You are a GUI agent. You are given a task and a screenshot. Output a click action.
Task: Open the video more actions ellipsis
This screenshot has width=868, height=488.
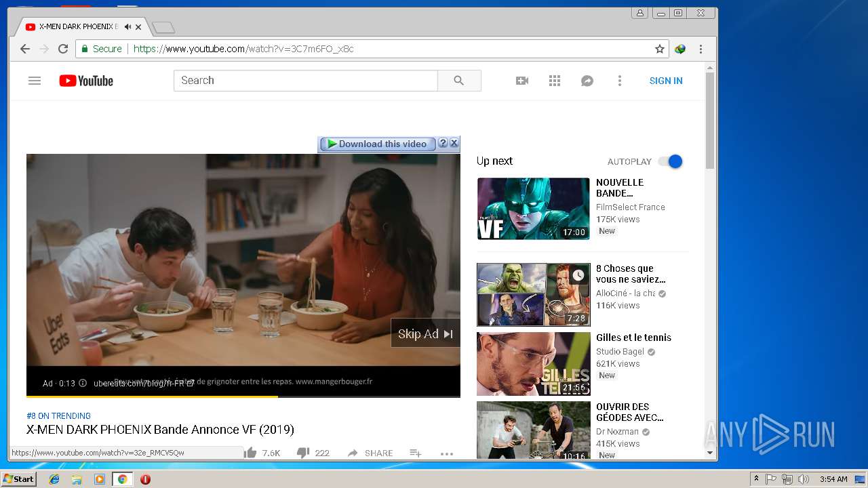click(446, 453)
